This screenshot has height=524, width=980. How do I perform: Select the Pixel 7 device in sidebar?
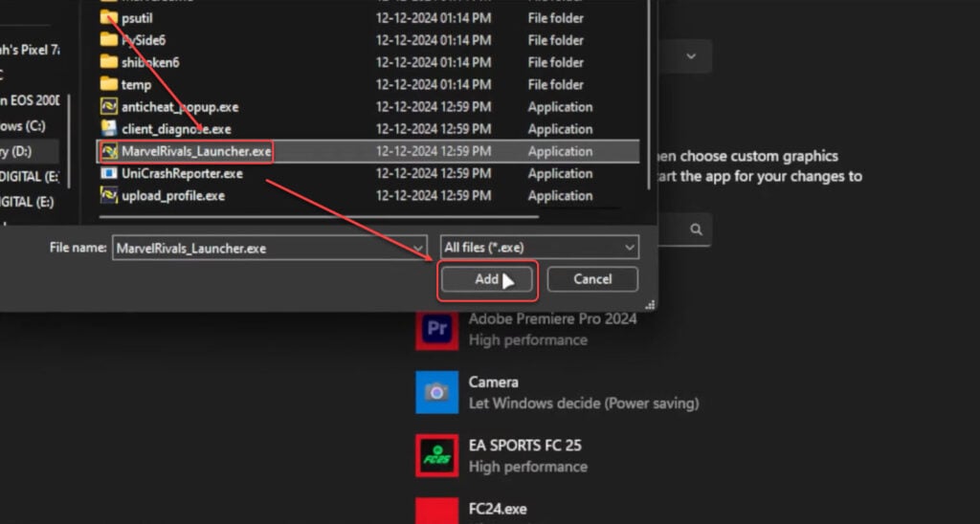coord(30,50)
